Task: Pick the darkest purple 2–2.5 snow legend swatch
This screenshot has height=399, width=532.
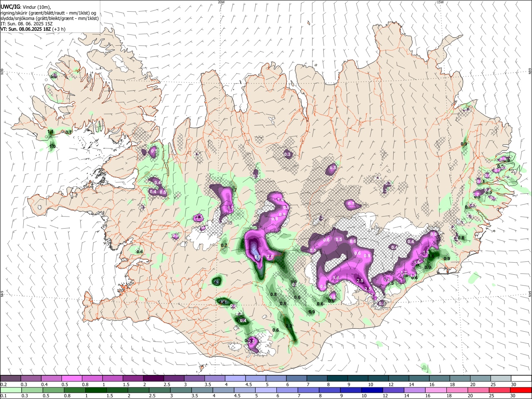Action: tap(153, 379)
